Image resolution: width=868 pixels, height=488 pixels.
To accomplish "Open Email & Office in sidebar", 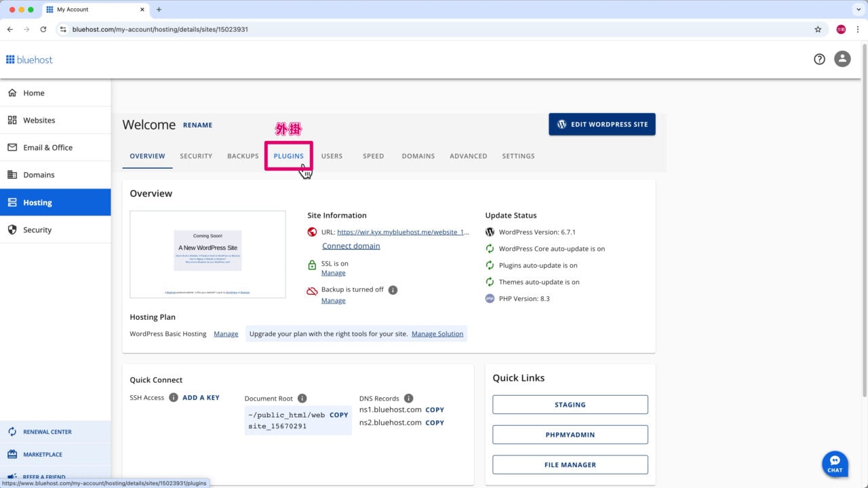I will (x=55, y=147).
